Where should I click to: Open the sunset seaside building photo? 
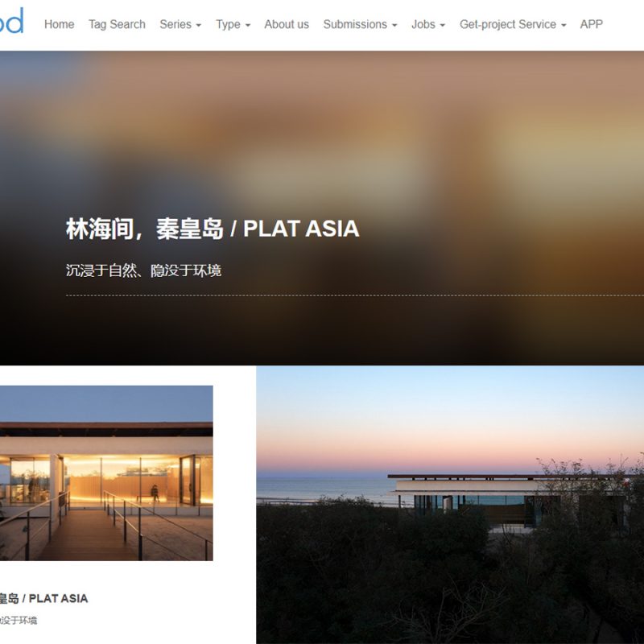[x=450, y=506]
